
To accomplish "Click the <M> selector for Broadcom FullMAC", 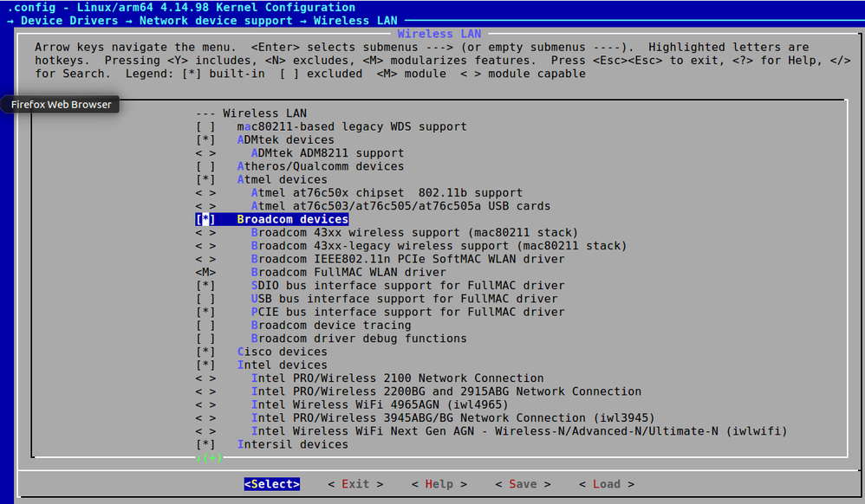I will coord(205,273).
